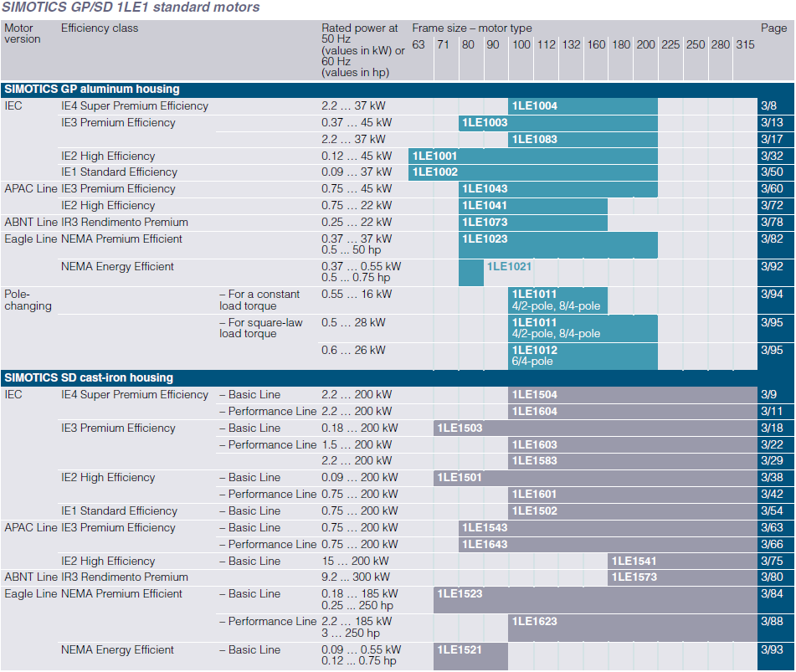This screenshot has width=796, height=672.
Task: Click the 1LE1502 motor type bar
Action: pos(633,511)
